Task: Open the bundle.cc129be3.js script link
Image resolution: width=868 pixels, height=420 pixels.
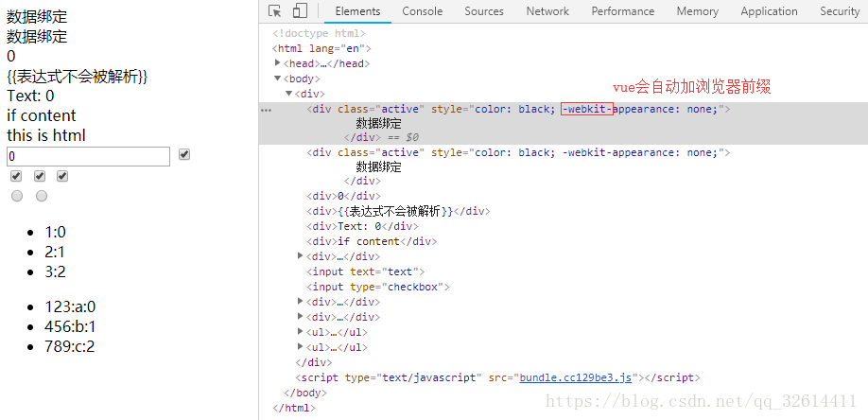Action: click(x=575, y=377)
